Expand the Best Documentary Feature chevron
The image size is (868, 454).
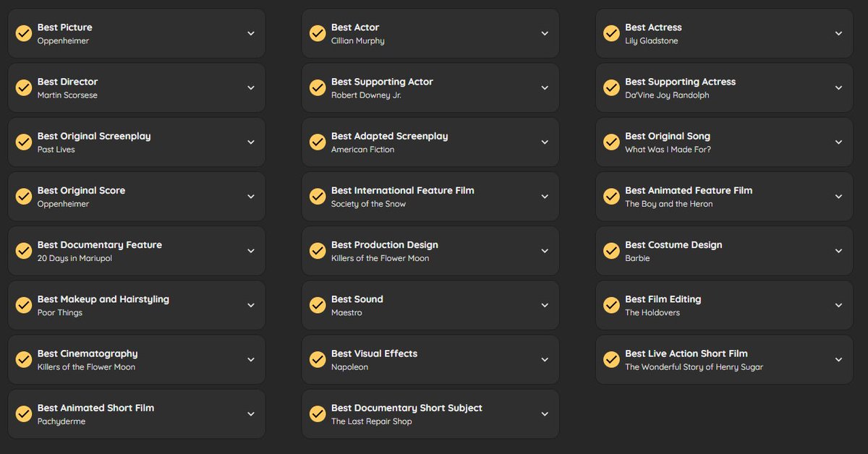(251, 251)
